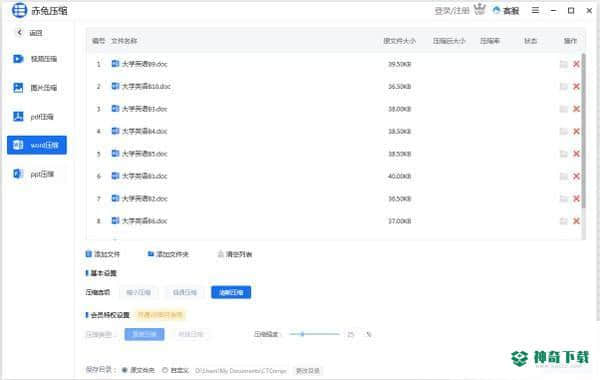Viewport: 600px width, 380px height.
Task: Click the 38.00KB size cell
Action: click(399, 109)
